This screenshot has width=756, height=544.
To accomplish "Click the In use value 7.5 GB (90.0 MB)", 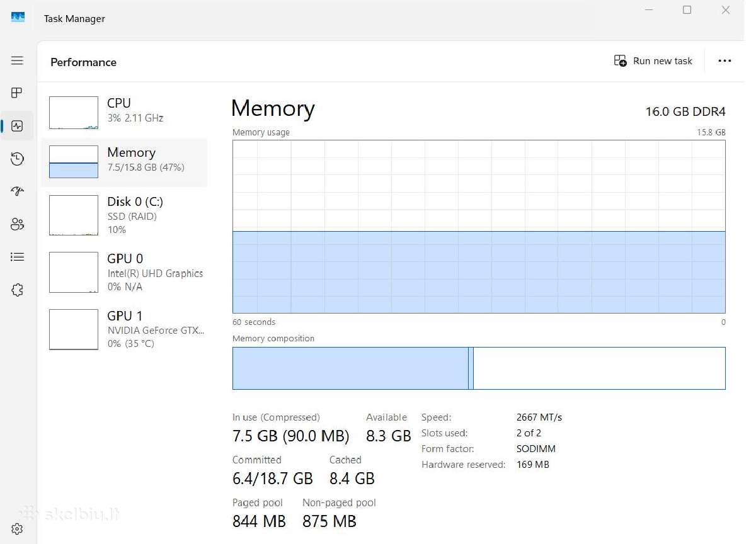I will point(290,436).
